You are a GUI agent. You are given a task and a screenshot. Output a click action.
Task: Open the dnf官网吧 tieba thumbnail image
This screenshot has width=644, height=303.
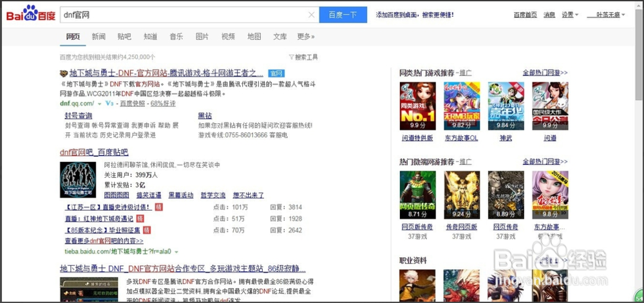(78, 179)
